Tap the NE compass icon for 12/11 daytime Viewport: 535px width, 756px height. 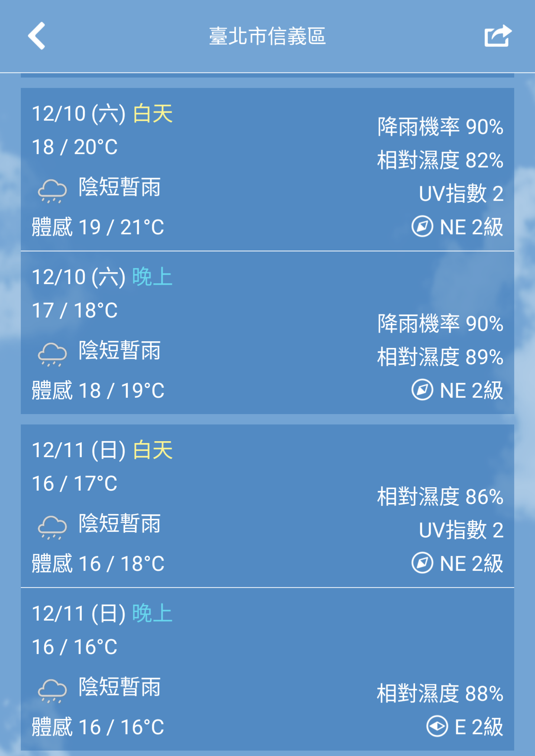click(x=422, y=563)
